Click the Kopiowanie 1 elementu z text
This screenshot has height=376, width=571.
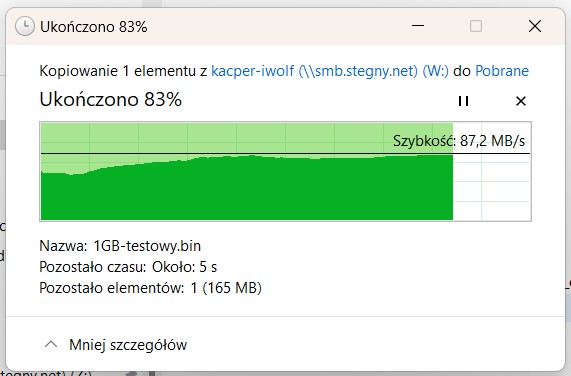click(x=123, y=71)
